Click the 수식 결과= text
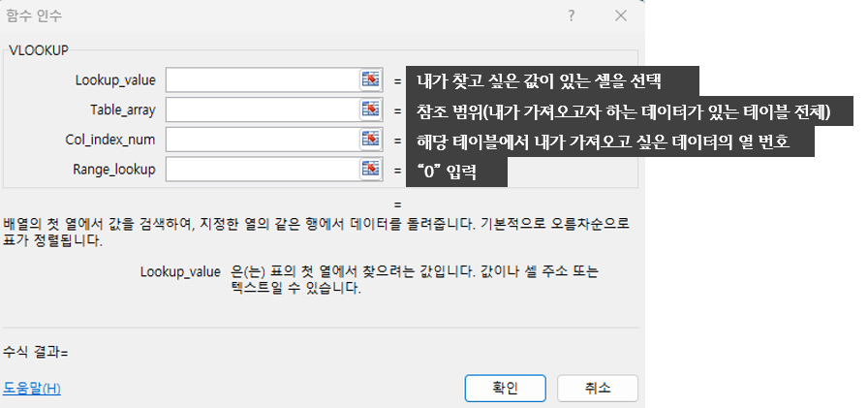The width and height of the screenshot is (868, 408). (x=36, y=352)
